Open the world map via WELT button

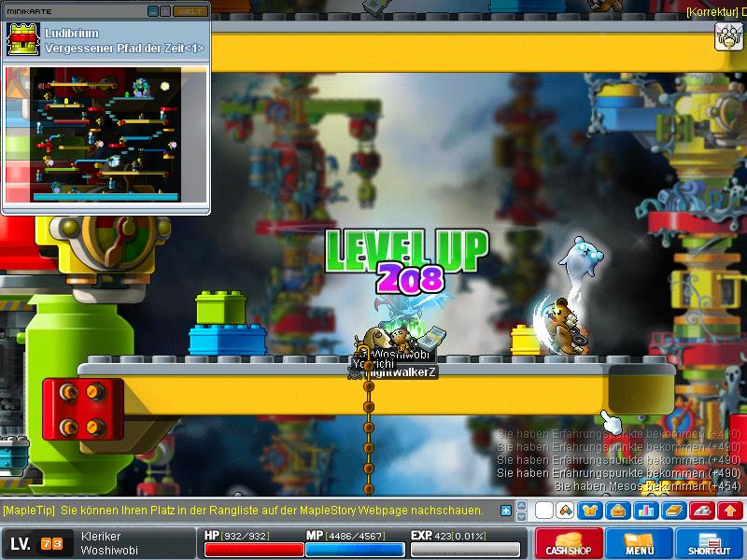(190, 11)
